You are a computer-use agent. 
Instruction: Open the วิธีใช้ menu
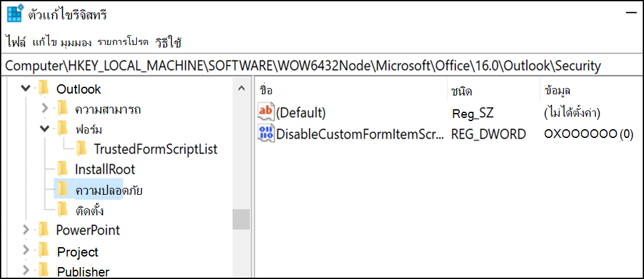point(168,42)
